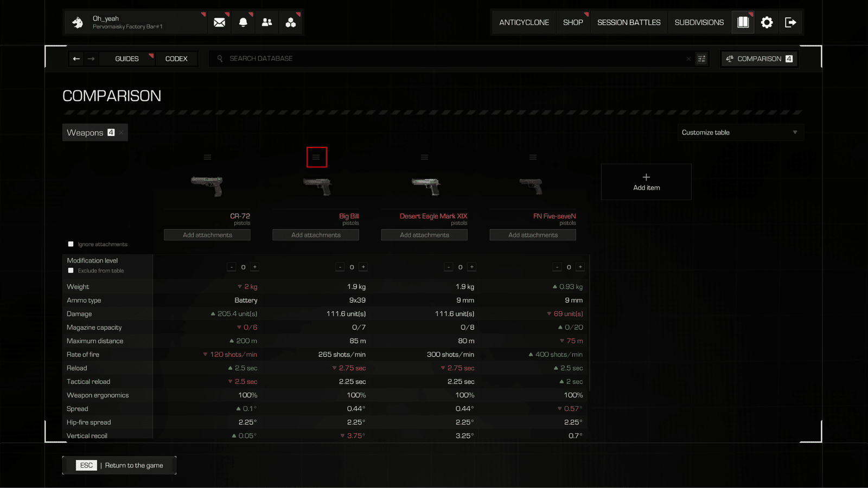Toggle Ignore attachments checkbox

pos(71,244)
